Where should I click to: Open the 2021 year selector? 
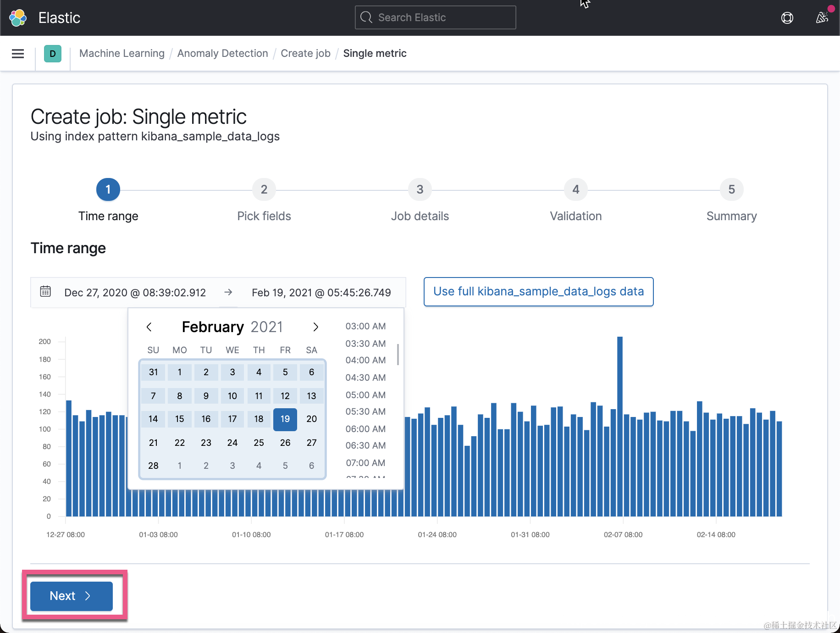pos(267,327)
